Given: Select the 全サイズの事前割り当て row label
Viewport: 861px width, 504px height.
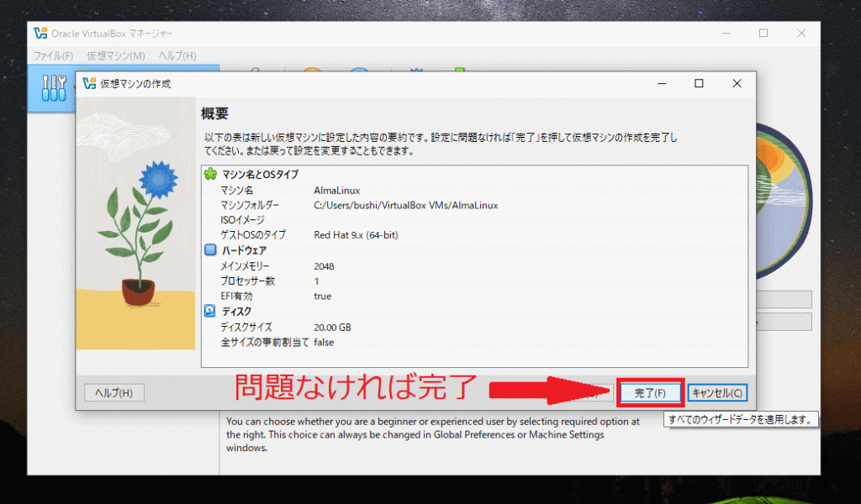Looking at the screenshot, I should pos(265,342).
